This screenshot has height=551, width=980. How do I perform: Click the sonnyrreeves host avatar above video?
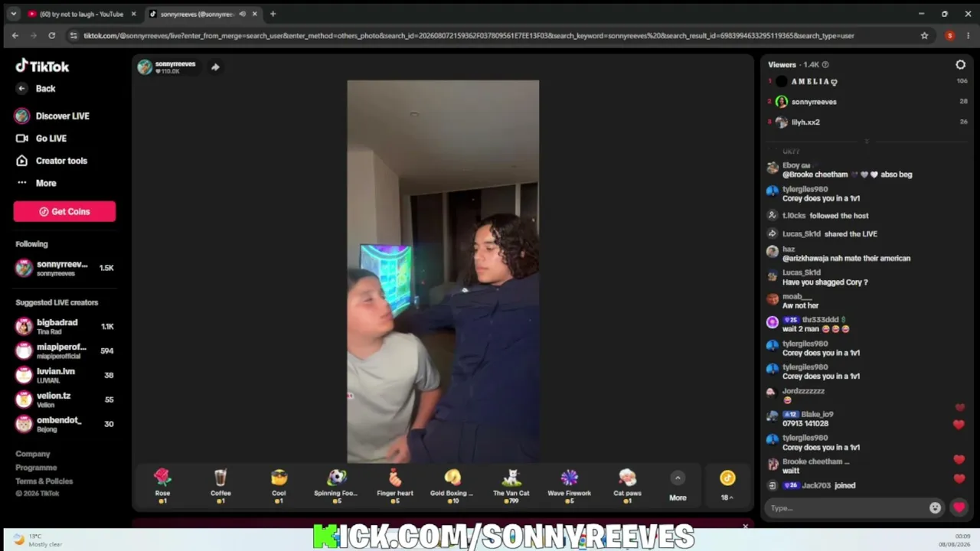(x=144, y=67)
